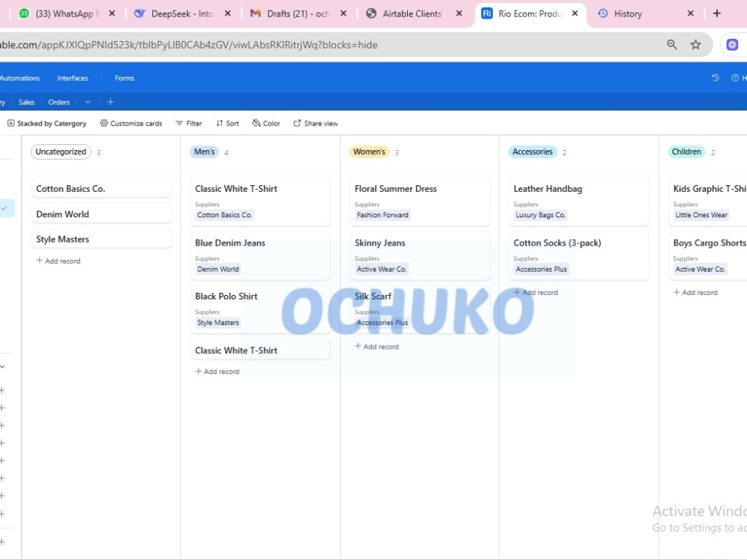
Task: Click the Cotton Basics Co. supplier chip
Action: (x=224, y=215)
